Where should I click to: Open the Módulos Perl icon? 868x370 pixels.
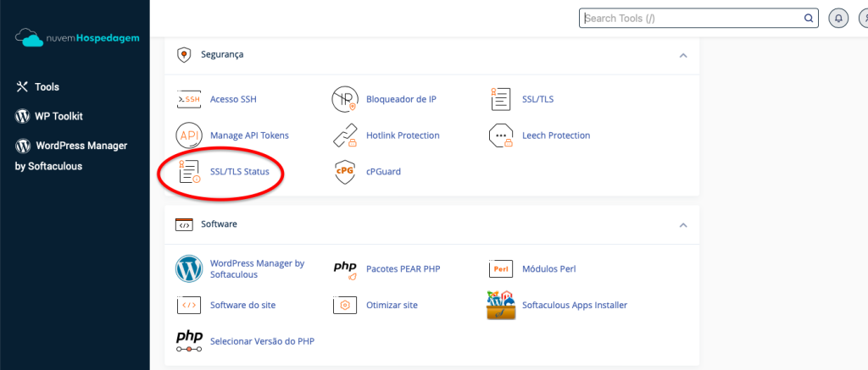501,268
